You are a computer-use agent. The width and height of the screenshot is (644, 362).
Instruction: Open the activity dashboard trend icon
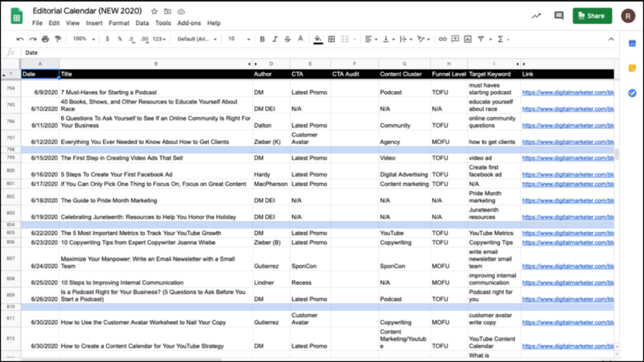click(x=536, y=16)
